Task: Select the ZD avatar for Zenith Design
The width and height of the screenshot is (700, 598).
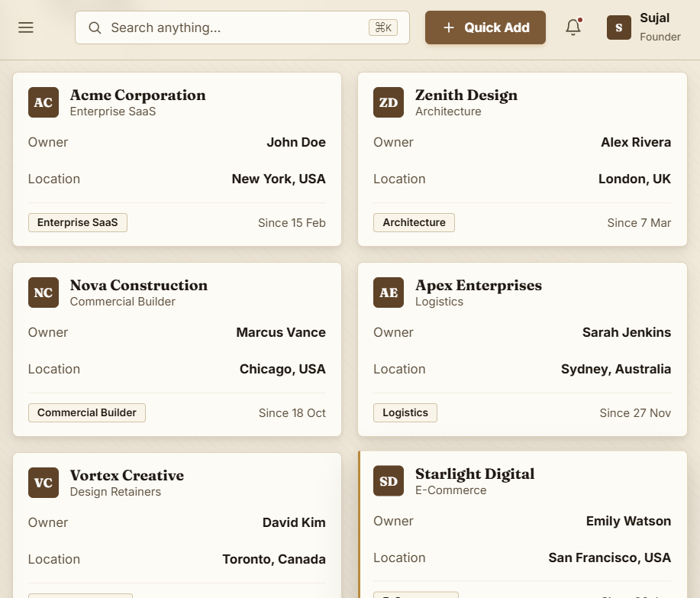Action: [389, 102]
